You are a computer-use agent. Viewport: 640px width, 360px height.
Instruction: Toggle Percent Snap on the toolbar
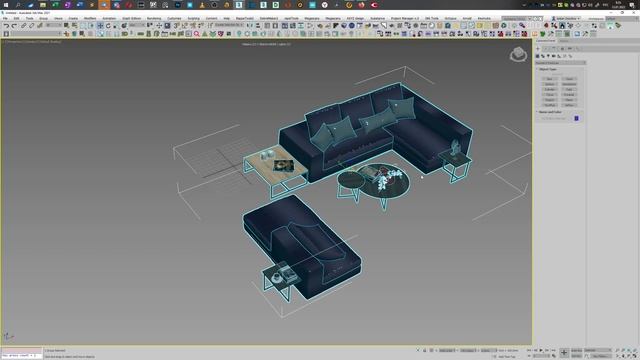[193, 25]
